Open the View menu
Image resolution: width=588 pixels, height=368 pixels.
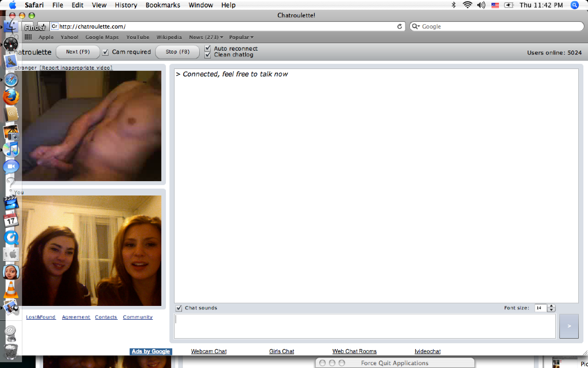[x=99, y=5]
